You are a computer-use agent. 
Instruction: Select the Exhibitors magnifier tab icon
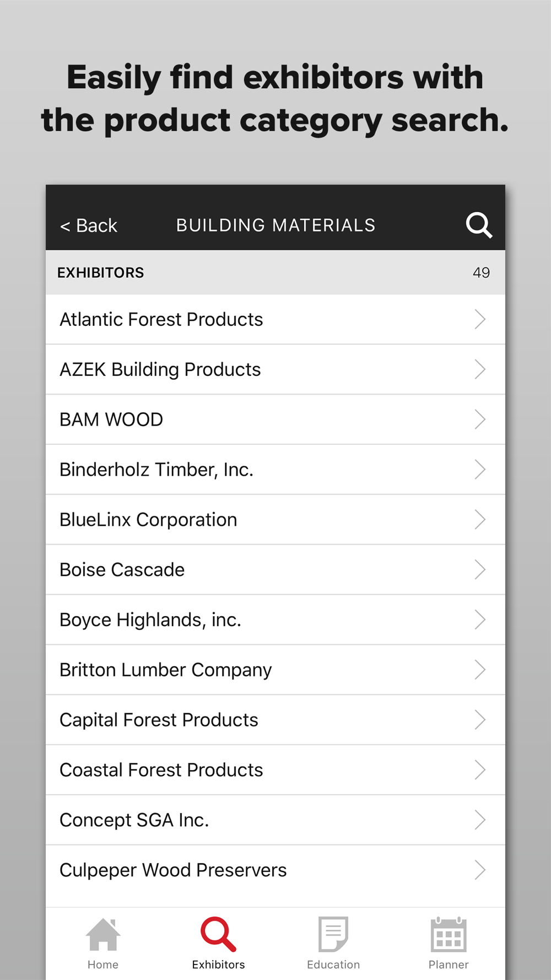(218, 934)
